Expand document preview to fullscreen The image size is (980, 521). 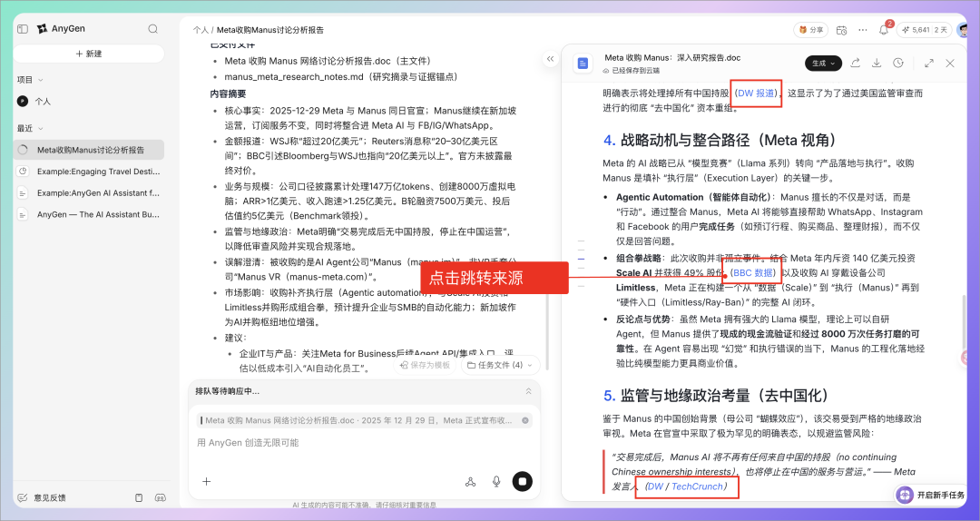[929, 63]
